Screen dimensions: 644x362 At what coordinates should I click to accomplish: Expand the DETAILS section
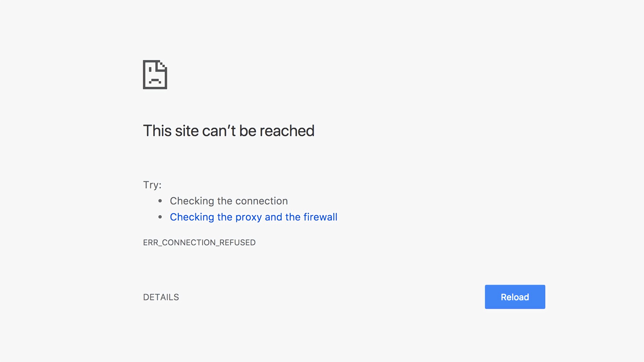[x=161, y=297]
